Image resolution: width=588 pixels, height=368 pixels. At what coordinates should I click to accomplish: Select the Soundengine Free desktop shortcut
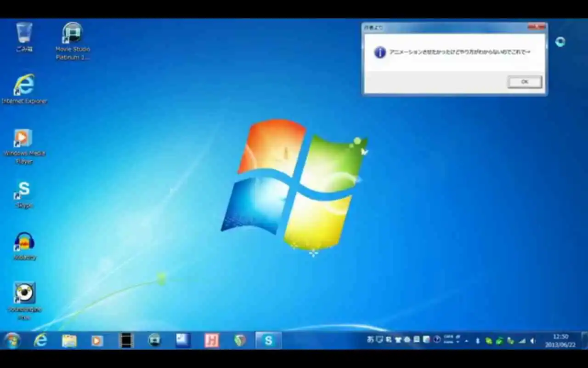pos(24,301)
